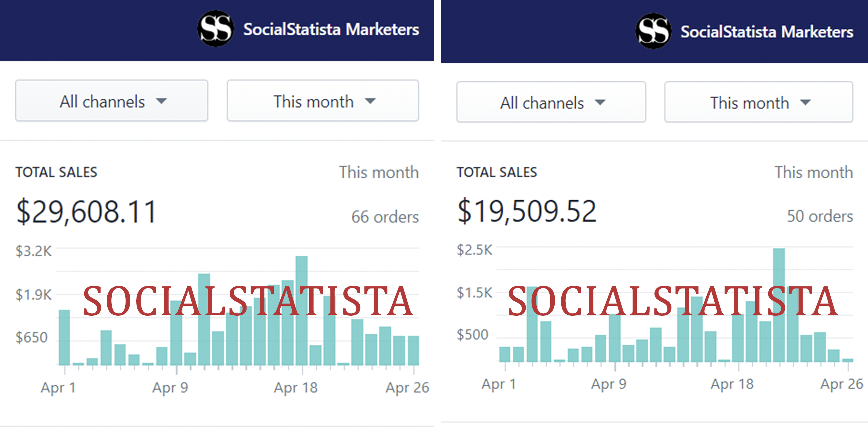Click SocialStatista Marketers title above the 50-orders dashboard
Screen dimensions: 868x434
(767, 32)
